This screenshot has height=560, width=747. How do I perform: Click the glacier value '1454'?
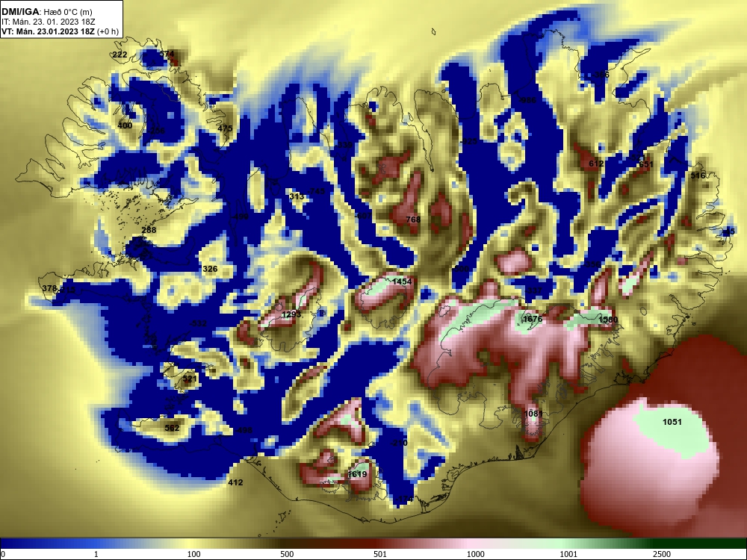(402, 281)
